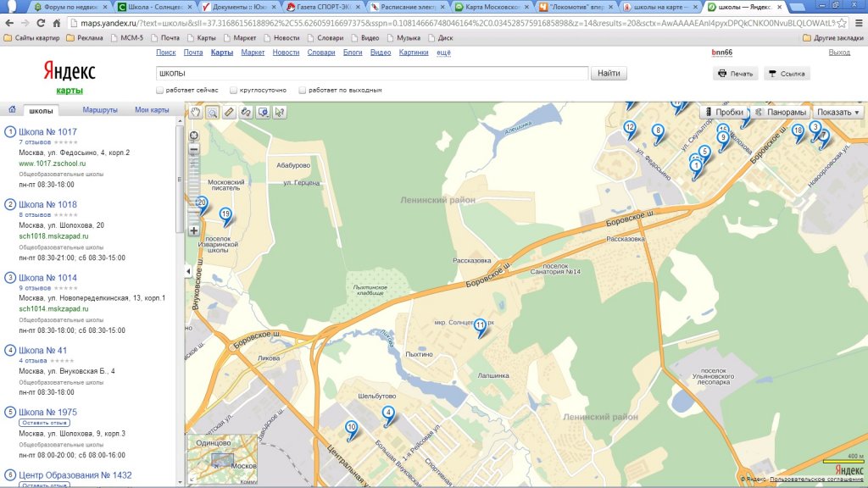Bookmark this page with the star icon
Viewport: 868px width, 488px height.
[x=842, y=23]
